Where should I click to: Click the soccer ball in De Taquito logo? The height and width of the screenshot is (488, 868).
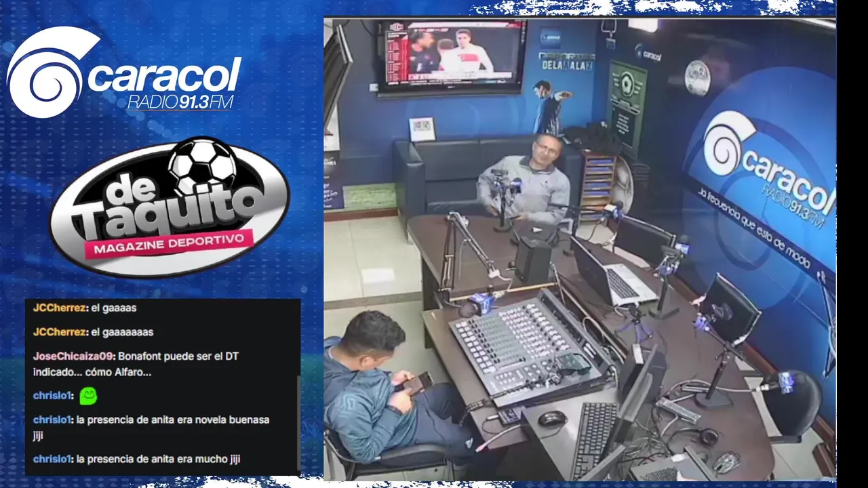pos(203,166)
